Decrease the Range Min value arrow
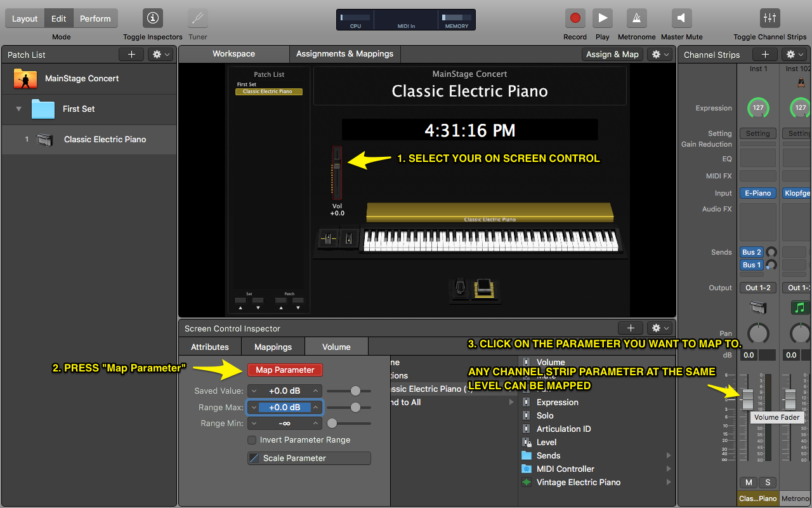The image size is (812, 508). coord(254,423)
